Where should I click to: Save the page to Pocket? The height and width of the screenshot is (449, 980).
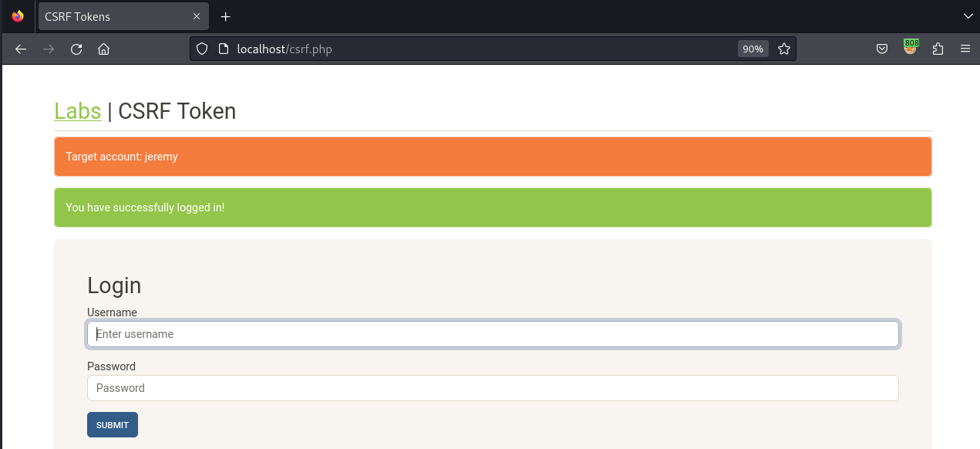pos(881,49)
